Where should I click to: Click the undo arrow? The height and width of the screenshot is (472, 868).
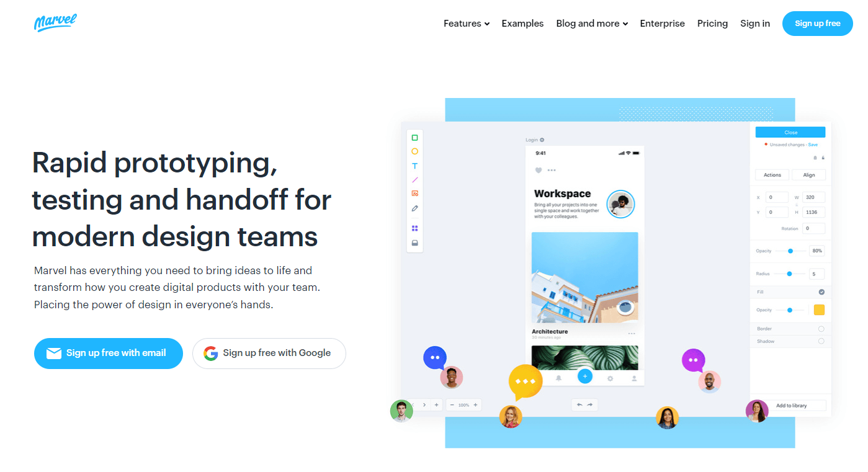(579, 404)
